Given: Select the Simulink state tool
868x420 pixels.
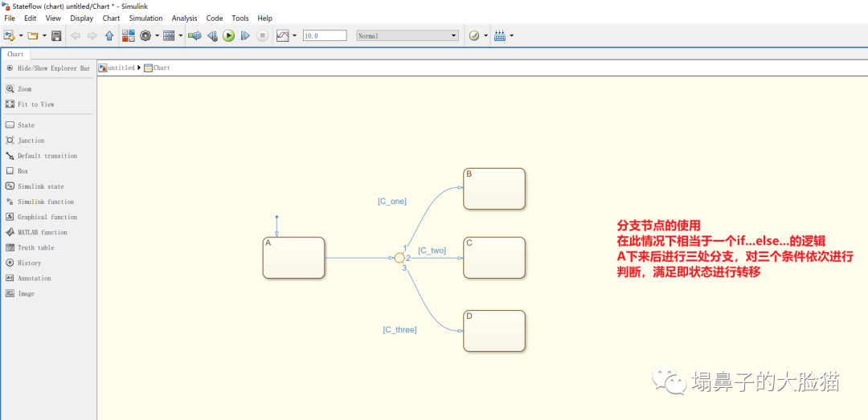Looking at the screenshot, I should (x=35, y=186).
